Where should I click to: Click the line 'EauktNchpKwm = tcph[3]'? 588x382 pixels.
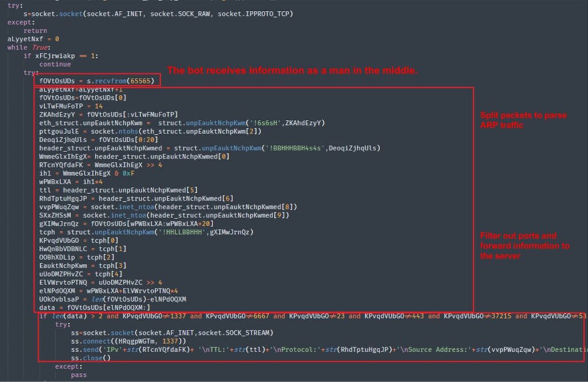coord(83,266)
